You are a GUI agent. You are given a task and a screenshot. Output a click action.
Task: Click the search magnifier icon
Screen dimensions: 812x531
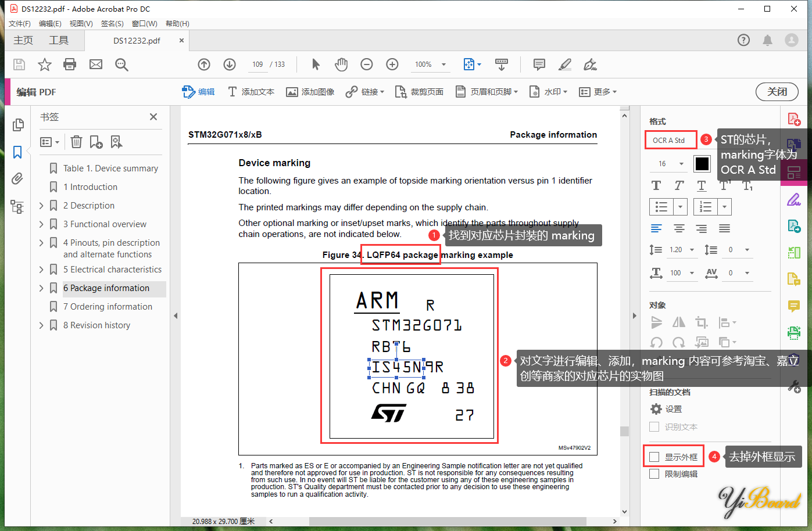coord(121,64)
